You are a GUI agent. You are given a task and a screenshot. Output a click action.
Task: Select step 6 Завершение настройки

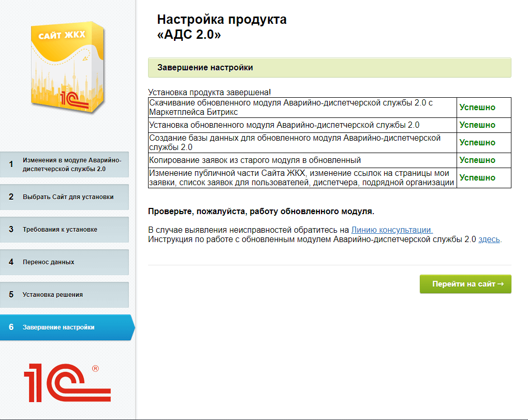pos(67,327)
